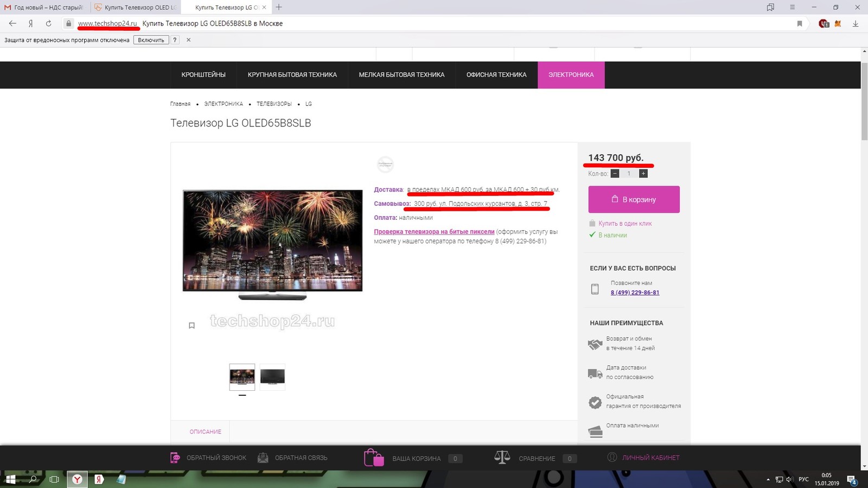868x488 pixels.
Task: Open КРУПНАЯ БЫТОВАЯ ТЕХНИКА menu category
Action: click(x=292, y=75)
